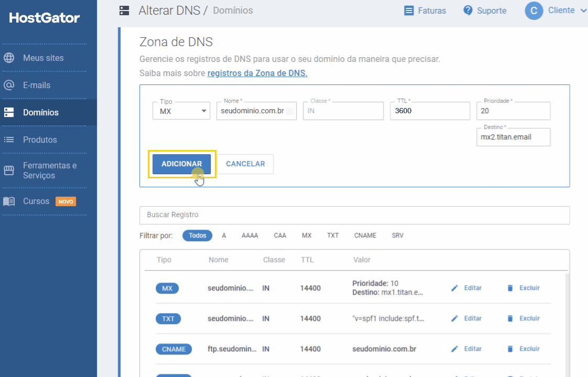588x377 pixels.
Task: Click the book icon beside Cursos
Action: click(9, 201)
